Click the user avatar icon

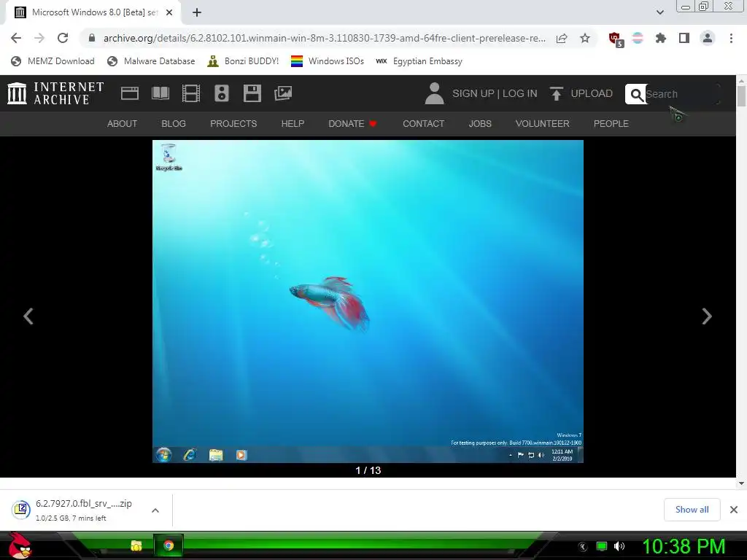click(x=434, y=93)
